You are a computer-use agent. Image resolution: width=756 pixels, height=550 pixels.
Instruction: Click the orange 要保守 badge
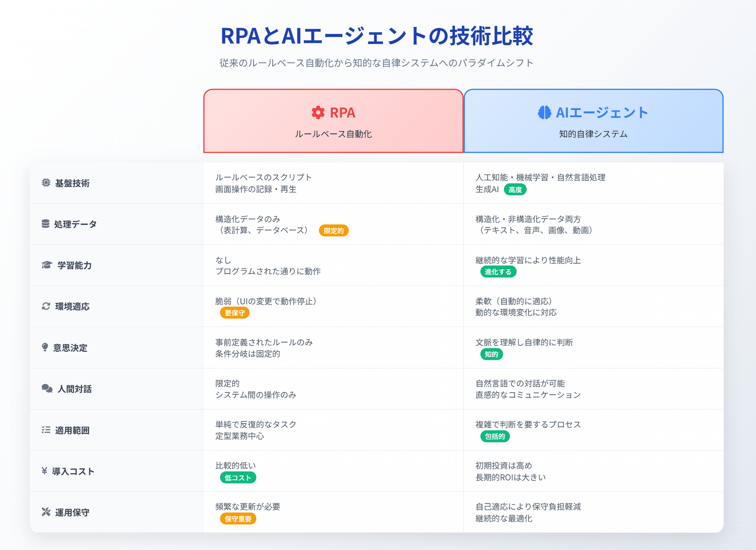click(234, 313)
